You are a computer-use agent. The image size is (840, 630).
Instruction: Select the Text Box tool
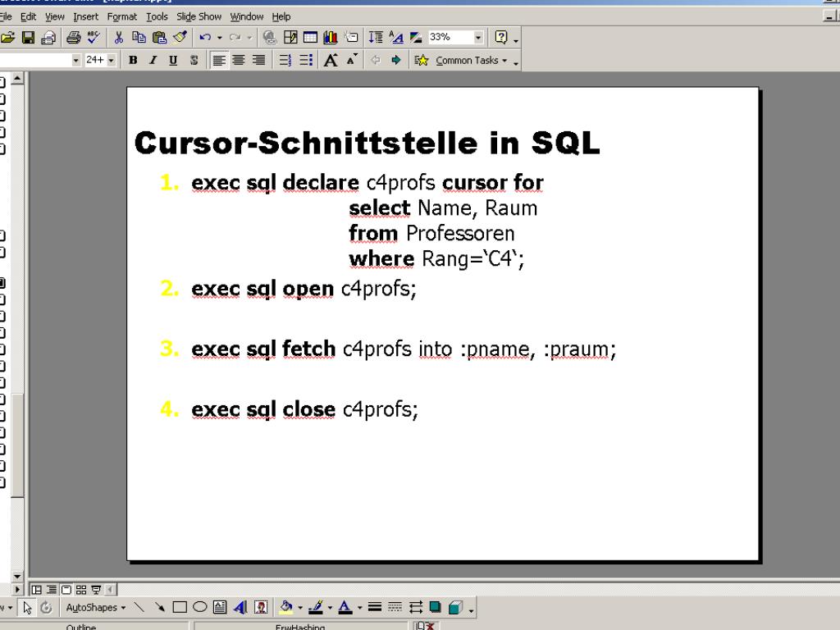(x=220, y=608)
